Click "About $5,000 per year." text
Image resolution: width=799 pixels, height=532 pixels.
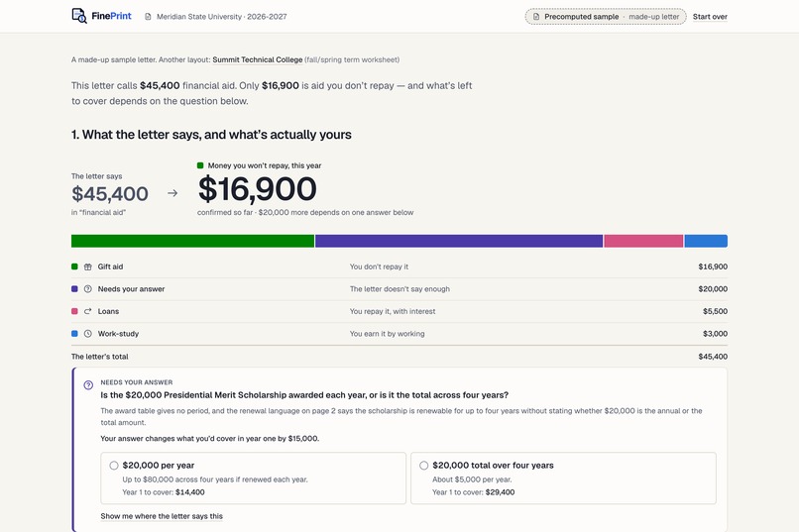click(x=472, y=479)
